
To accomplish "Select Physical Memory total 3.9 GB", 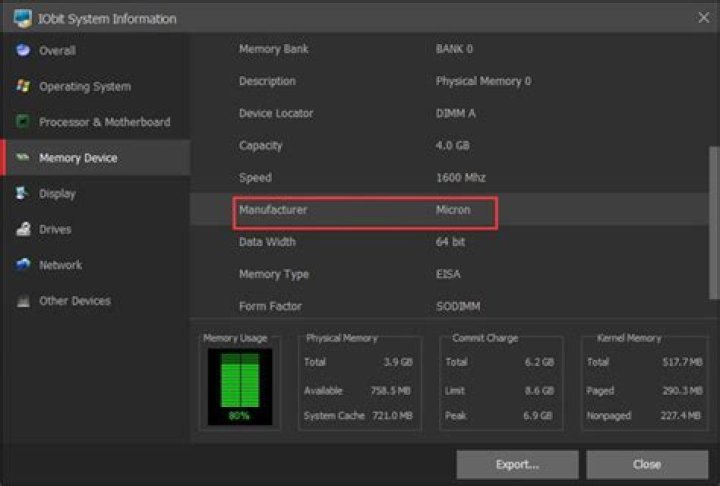I will [398, 362].
